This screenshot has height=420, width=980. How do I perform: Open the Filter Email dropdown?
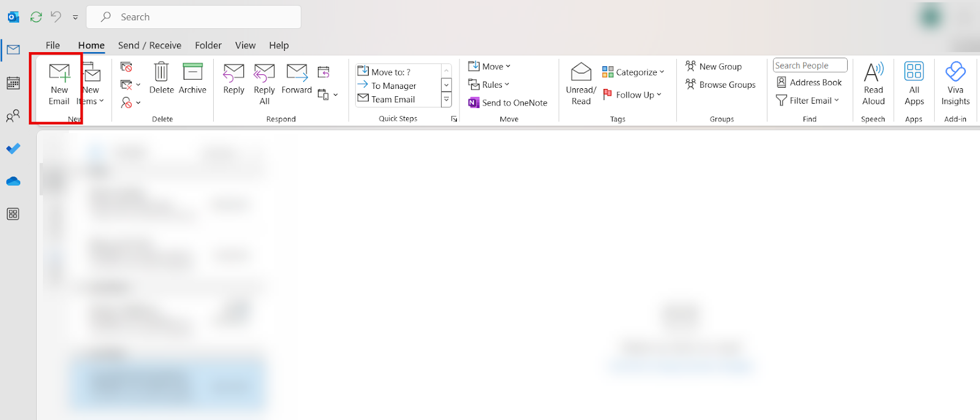pos(807,101)
